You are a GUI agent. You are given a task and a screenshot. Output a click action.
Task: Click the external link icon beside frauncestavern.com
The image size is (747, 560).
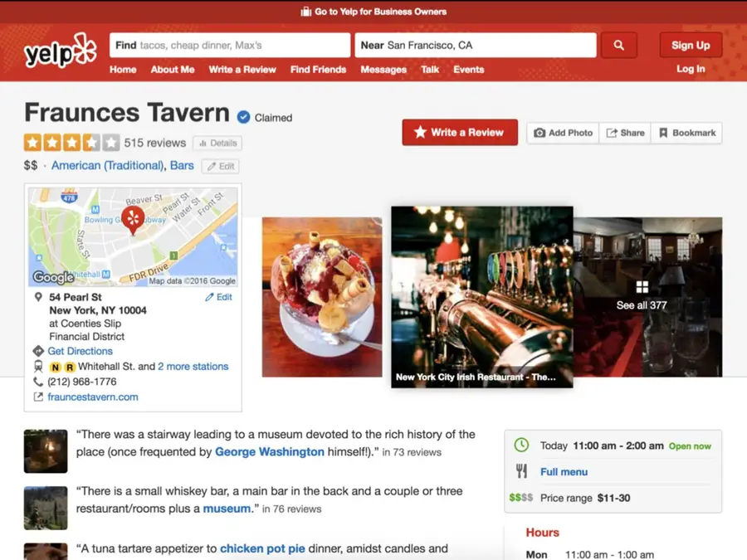(38, 397)
